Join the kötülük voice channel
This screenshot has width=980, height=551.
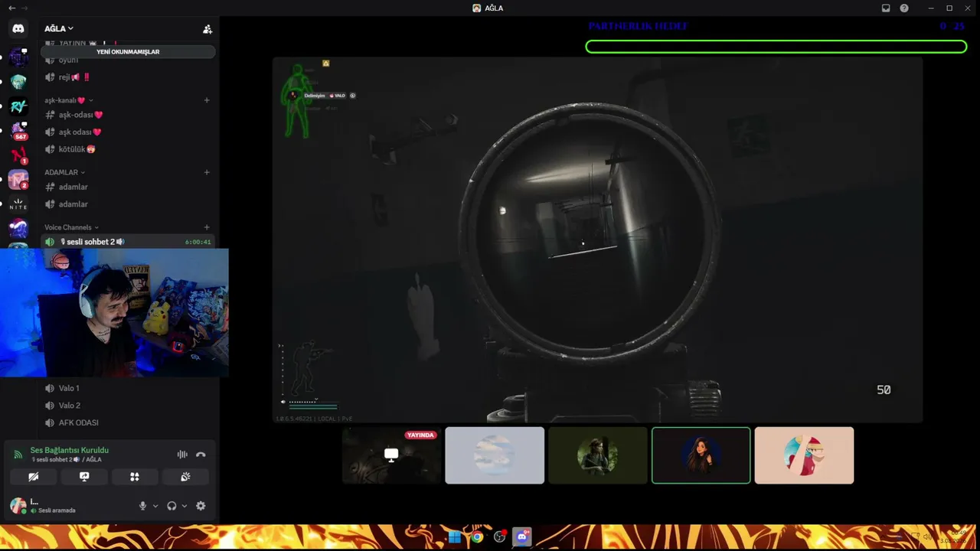[x=127, y=149]
